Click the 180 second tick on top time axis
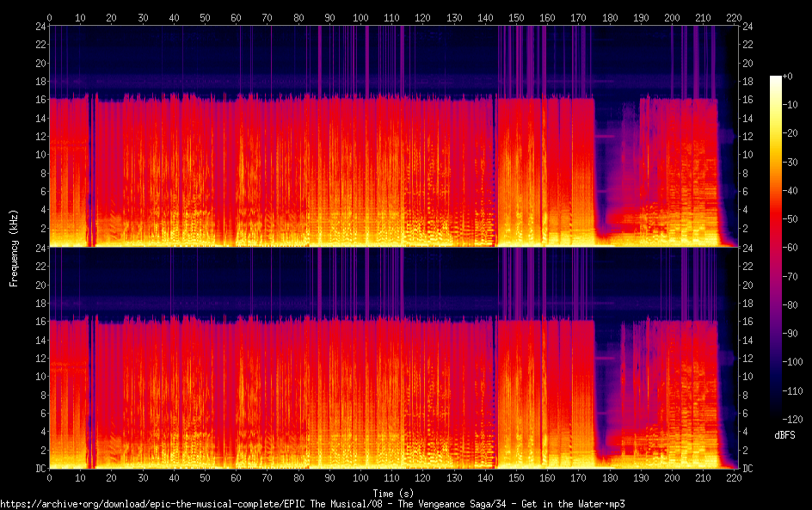The height and width of the screenshot is (510, 812). [610, 17]
